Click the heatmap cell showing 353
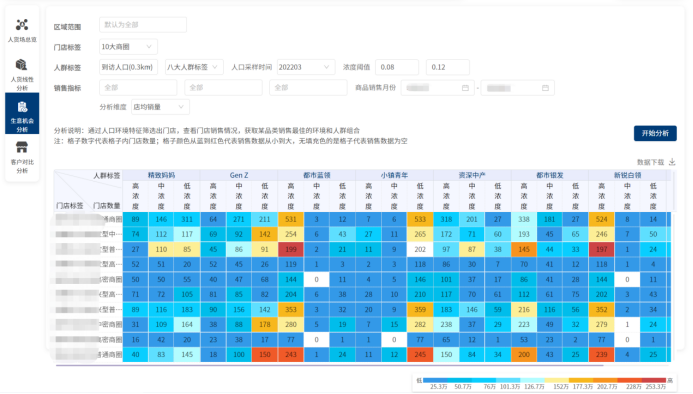 tap(291, 310)
